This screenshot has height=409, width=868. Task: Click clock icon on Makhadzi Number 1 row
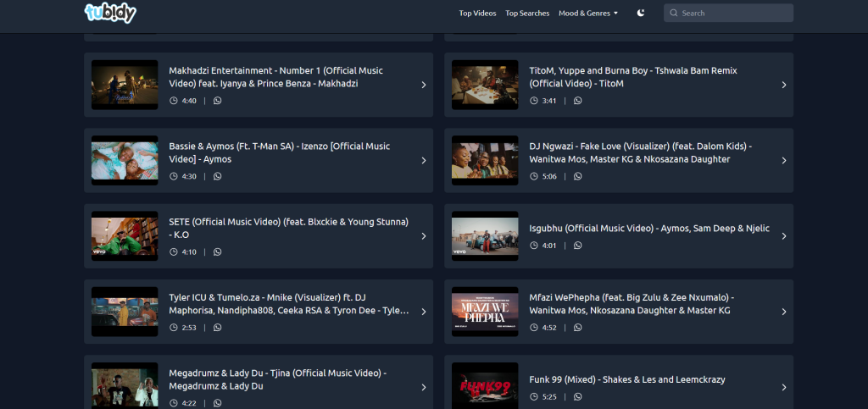(x=173, y=101)
